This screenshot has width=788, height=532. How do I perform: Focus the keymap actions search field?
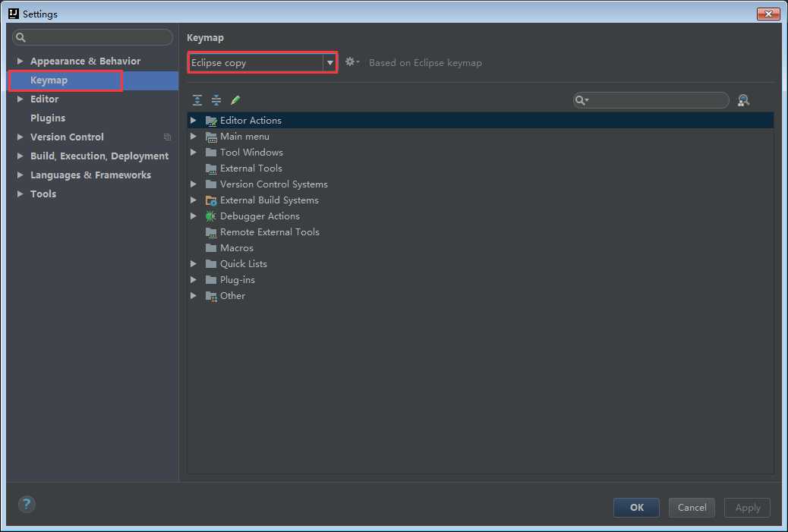651,100
